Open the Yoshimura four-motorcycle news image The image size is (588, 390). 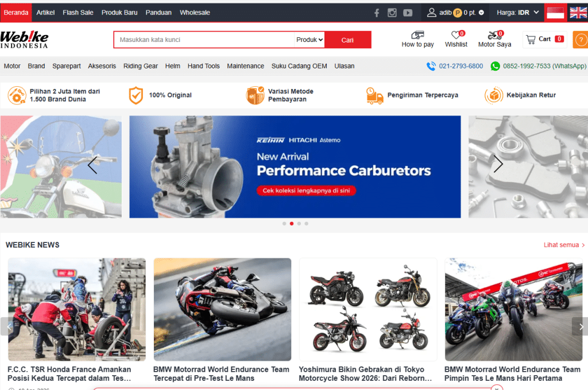(368, 310)
